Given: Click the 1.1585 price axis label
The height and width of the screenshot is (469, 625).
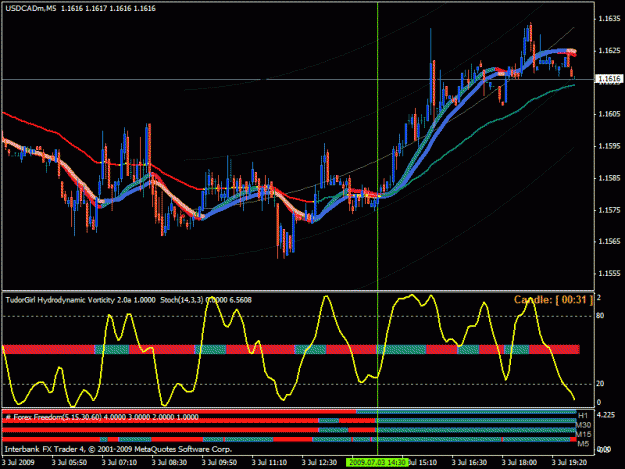Looking at the screenshot, I should pos(609,178).
